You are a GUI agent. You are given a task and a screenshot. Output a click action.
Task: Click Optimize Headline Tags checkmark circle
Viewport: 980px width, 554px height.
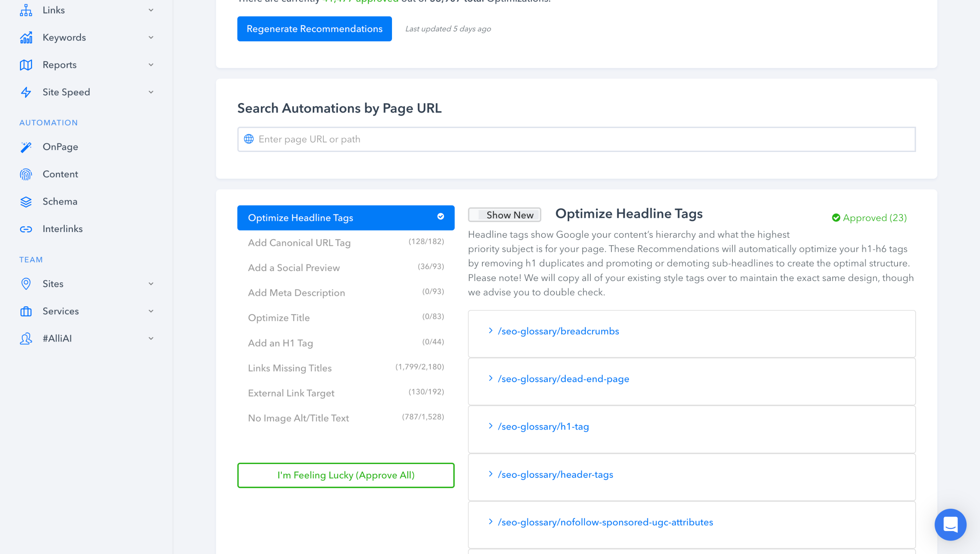pyautogui.click(x=441, y=217)
